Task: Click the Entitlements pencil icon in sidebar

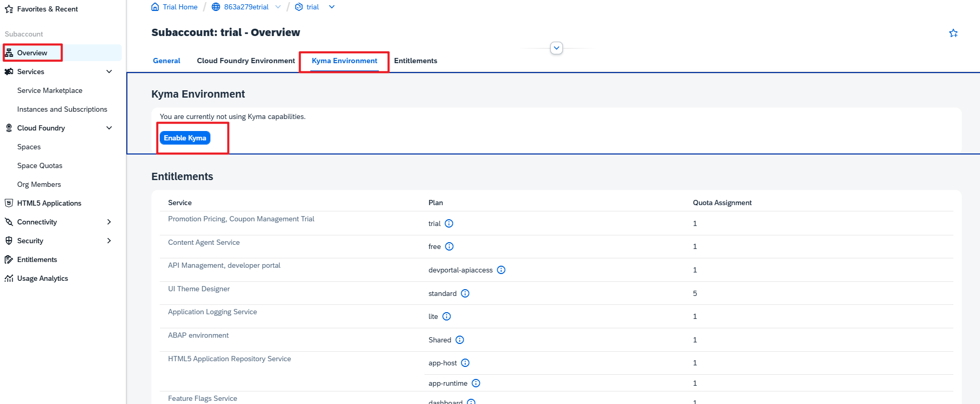Action: tap(9, 259)
